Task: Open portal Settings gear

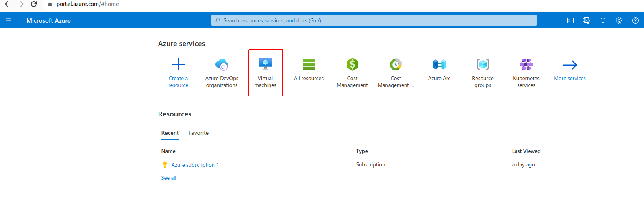Action: click(619, 20)
